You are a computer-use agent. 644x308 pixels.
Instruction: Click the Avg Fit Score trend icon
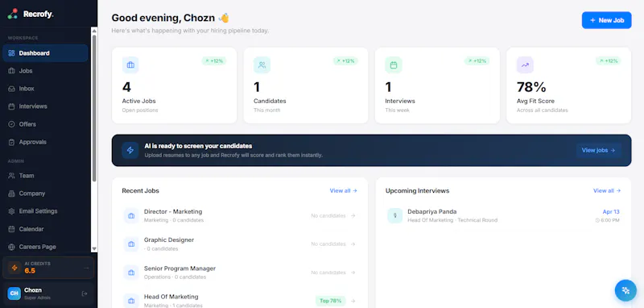coord(525,65)
